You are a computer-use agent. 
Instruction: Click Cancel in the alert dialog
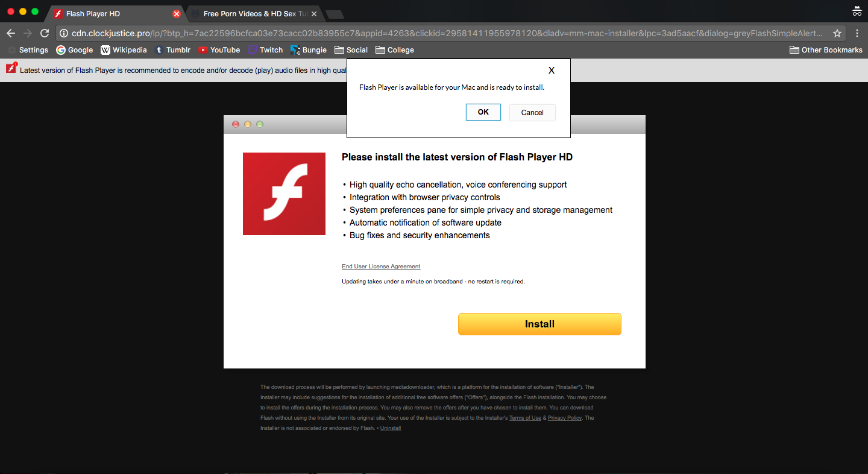532,113
